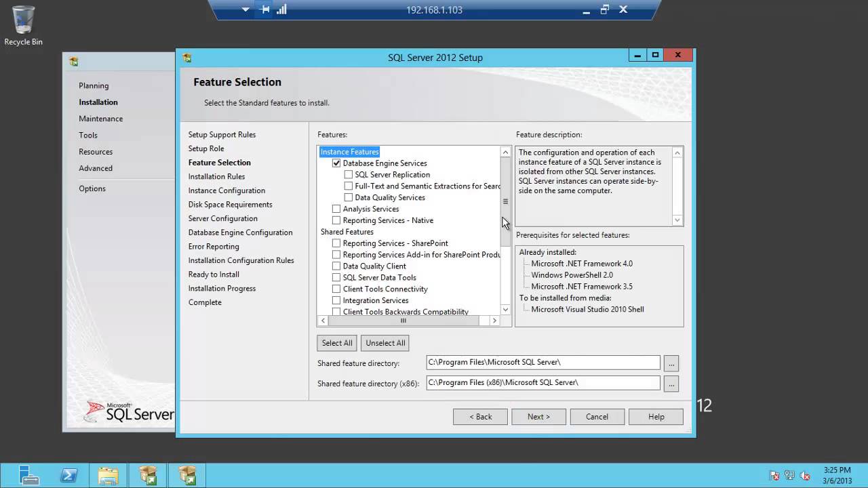868x488 pixels.
Task: Check Reporting Services - SharePoint
Action: [336, 243]
